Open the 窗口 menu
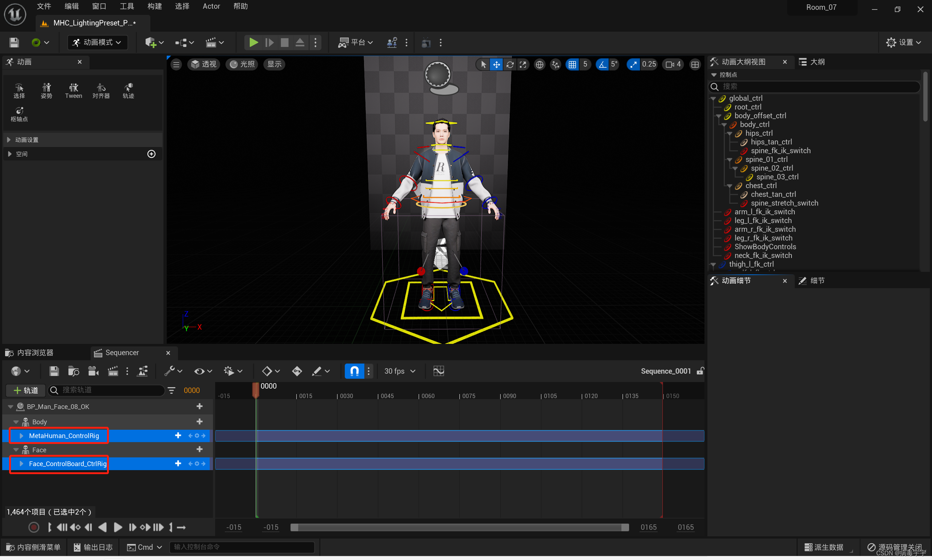The height and width of the screenshot is (560, 932). [99, 6]
